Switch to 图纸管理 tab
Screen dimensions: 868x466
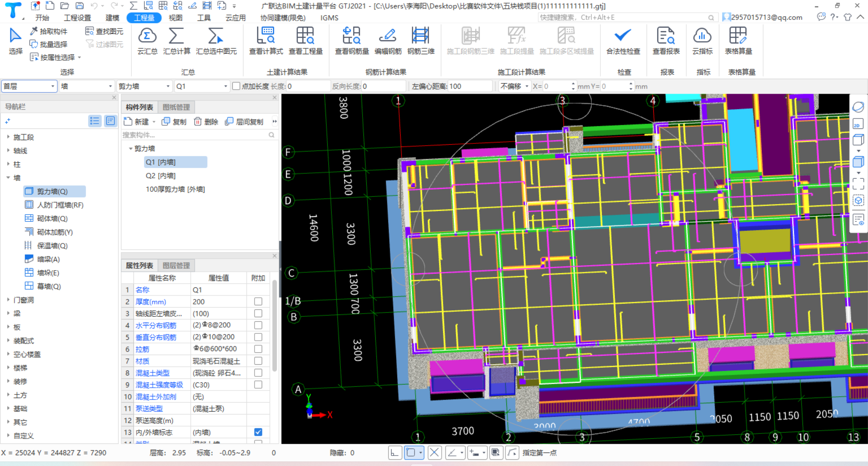(176, 107)
